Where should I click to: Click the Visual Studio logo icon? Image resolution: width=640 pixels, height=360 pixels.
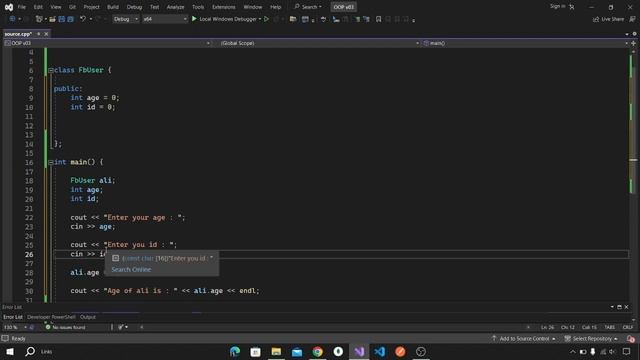click(9, 7)
